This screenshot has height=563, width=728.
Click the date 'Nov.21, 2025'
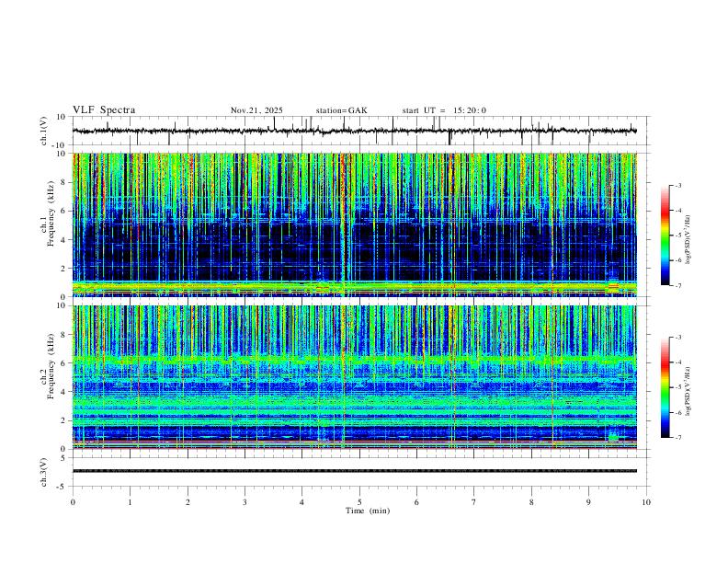click(x=256, y=110)
